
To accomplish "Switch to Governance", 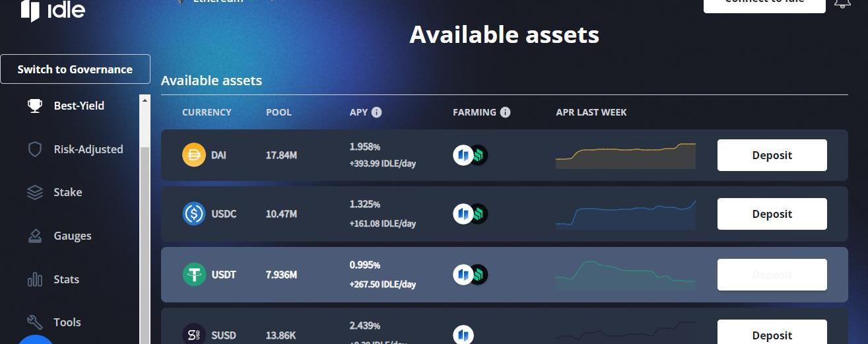I will (x=75, y=69).
